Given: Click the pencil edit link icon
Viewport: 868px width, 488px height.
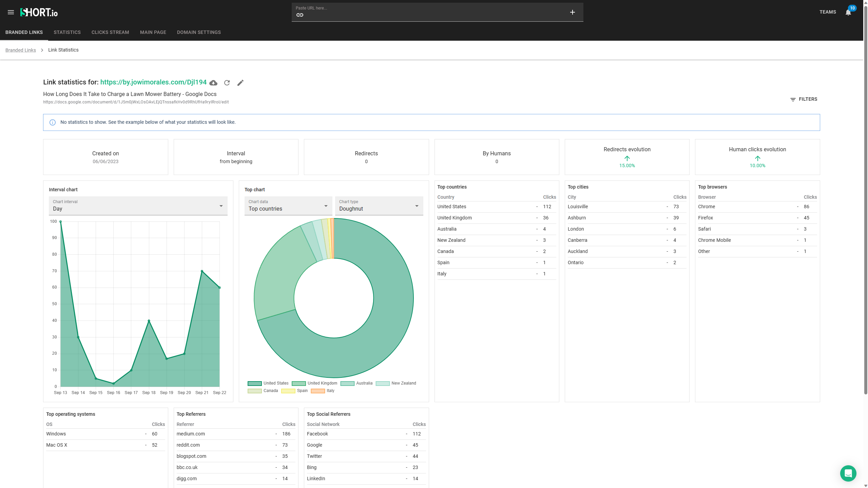Looking at the screenshot, I should tap(240, 83).
